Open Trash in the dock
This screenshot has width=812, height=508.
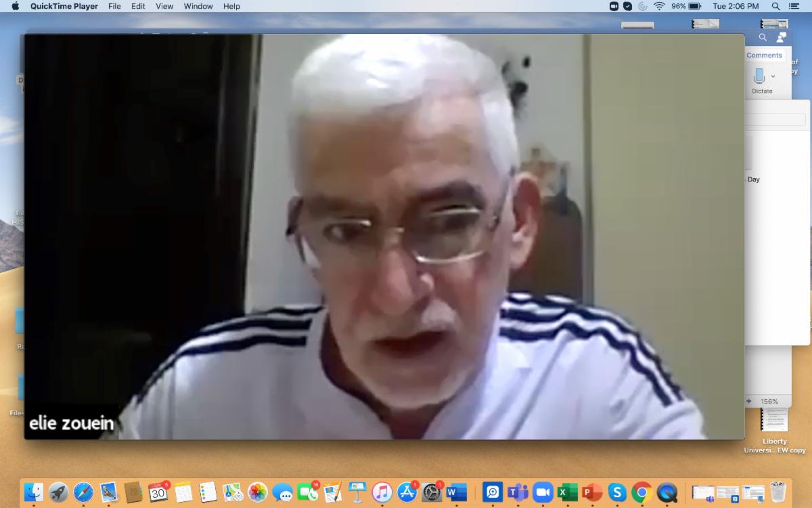click(x=778, y=492)
